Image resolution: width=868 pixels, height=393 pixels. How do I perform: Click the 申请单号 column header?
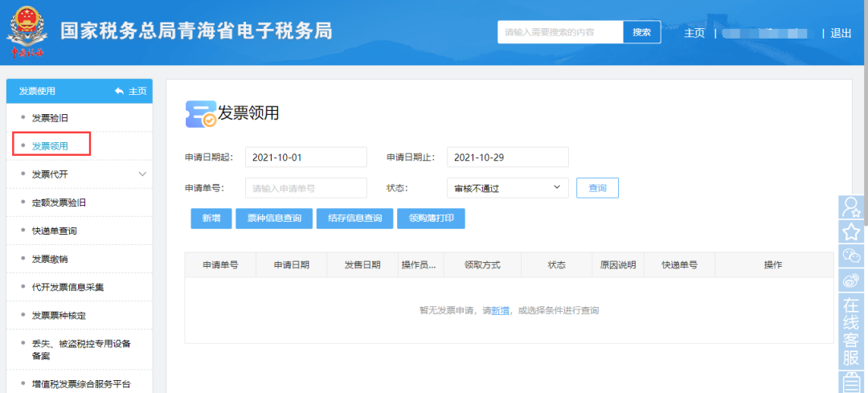(x=220, y=264)
